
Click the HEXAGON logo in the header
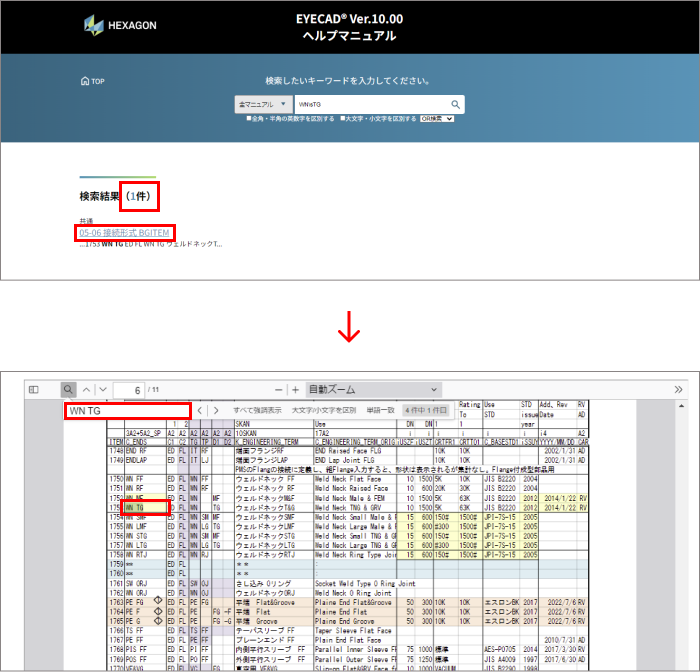coord(120,25)
